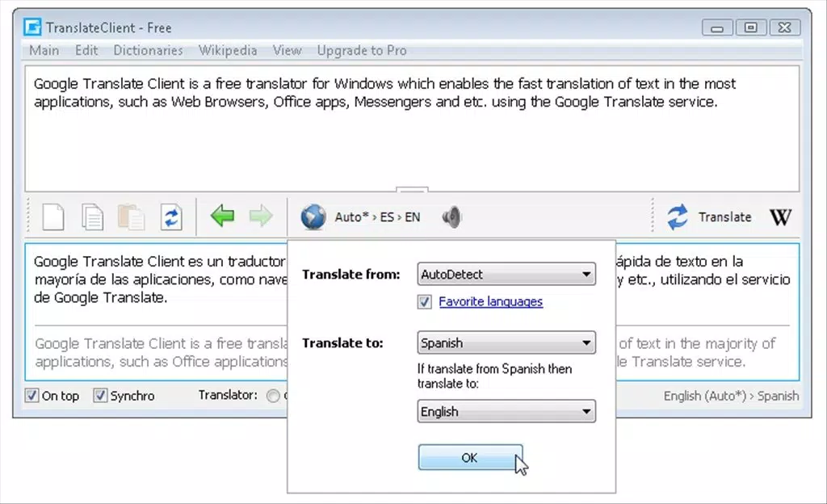Open the Translate to Spanish dropdown
Image resolution: width=827 pixels, height=504 pixels.
click(506, 342)
